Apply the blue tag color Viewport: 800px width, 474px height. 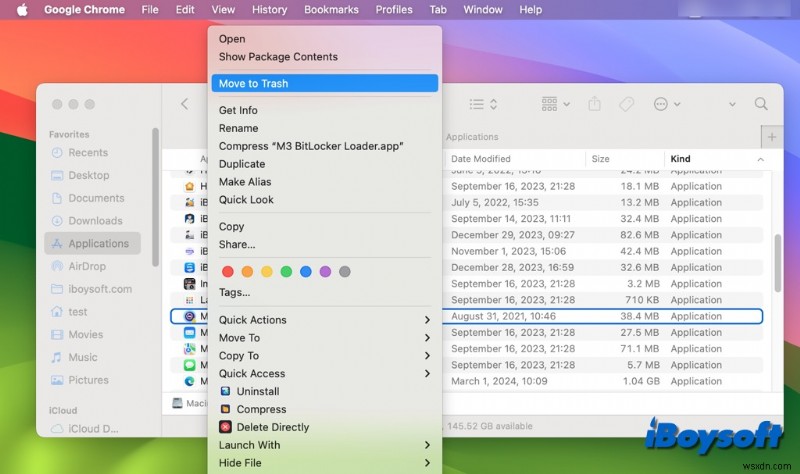point(306,271)
